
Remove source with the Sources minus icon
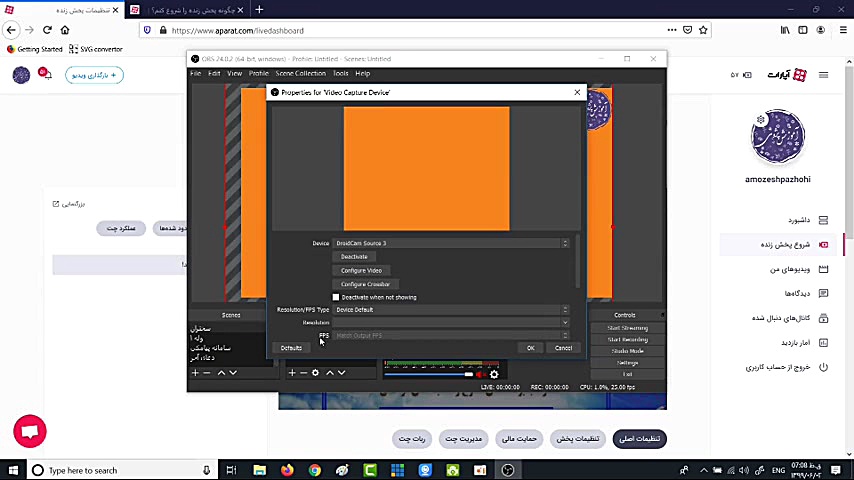303,373
